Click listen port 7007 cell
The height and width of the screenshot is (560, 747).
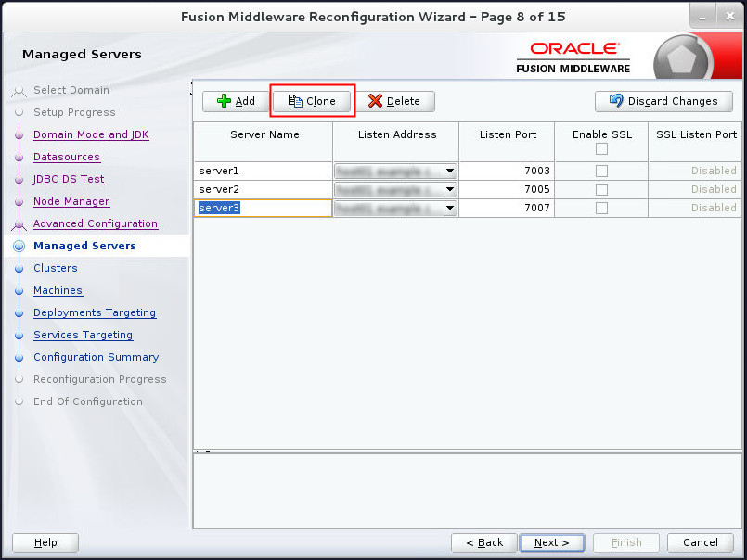click(507, 208)
